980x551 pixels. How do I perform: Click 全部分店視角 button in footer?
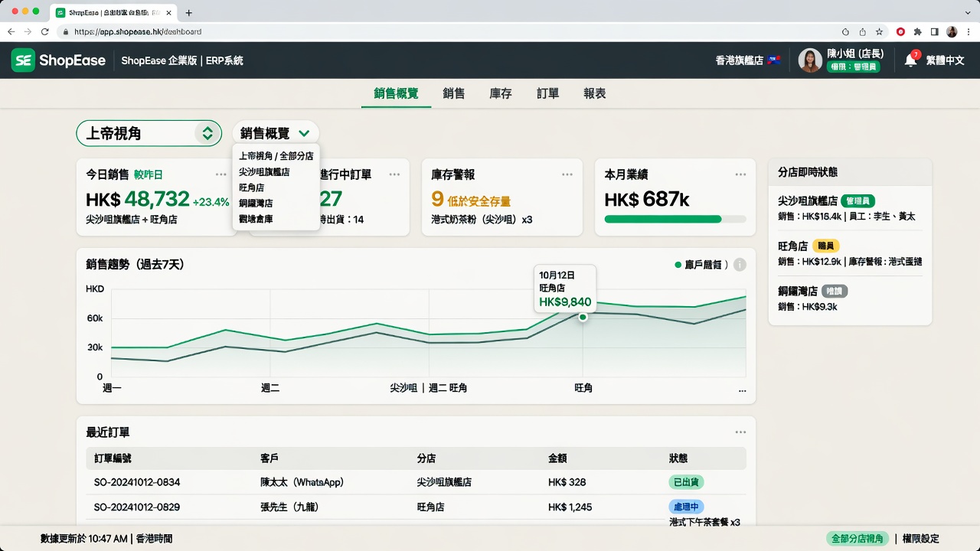857,539
